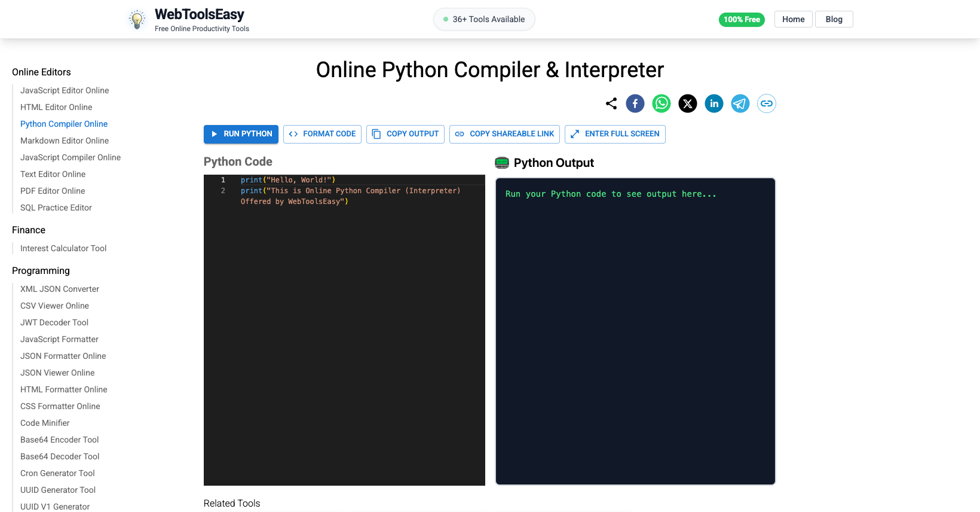
Task: Open XML JSON Converter
Action: [x=60, y=289]
